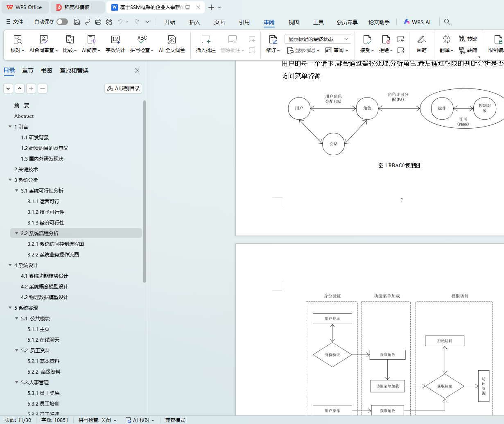
Task: Click the 插入批注 insert comment icon
Action: (206, 40)
